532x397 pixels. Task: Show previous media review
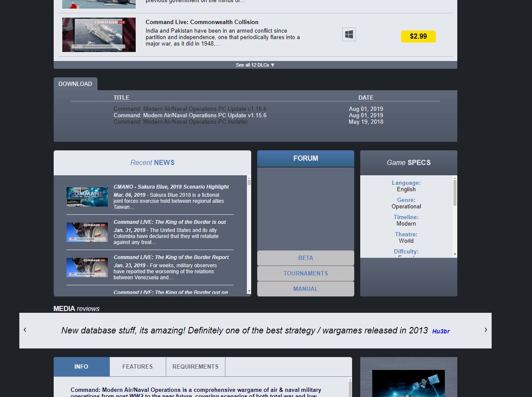(x=25, y=330)
